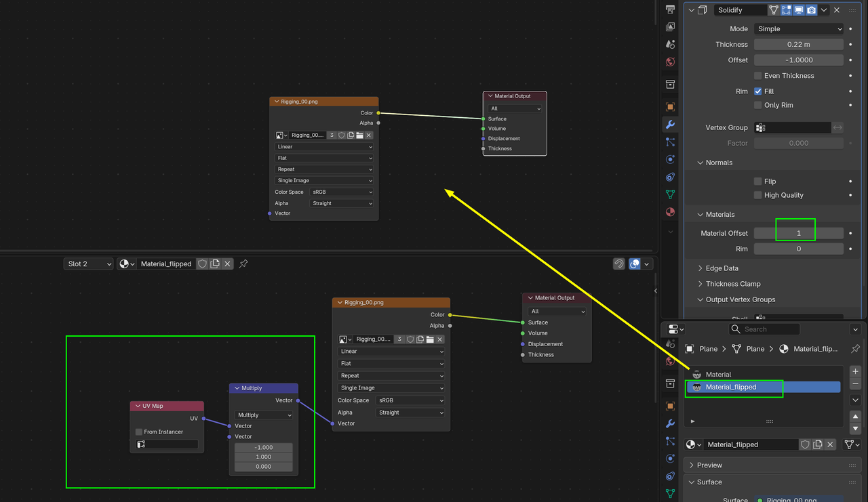
Task: Open the Solidify Mode dropdown set to Simple
Action: click(799, 29)
